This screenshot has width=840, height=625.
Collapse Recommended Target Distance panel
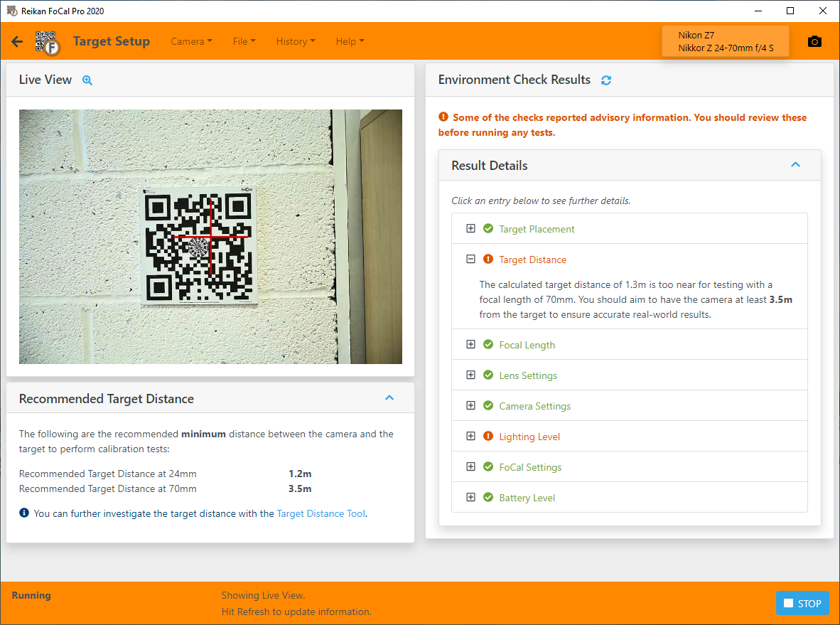click(389, 397)
